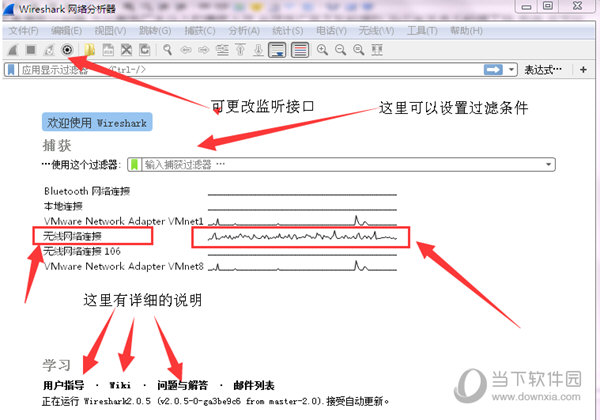
Task: Click display filter bookmark icon
Action: coord(11,70)
